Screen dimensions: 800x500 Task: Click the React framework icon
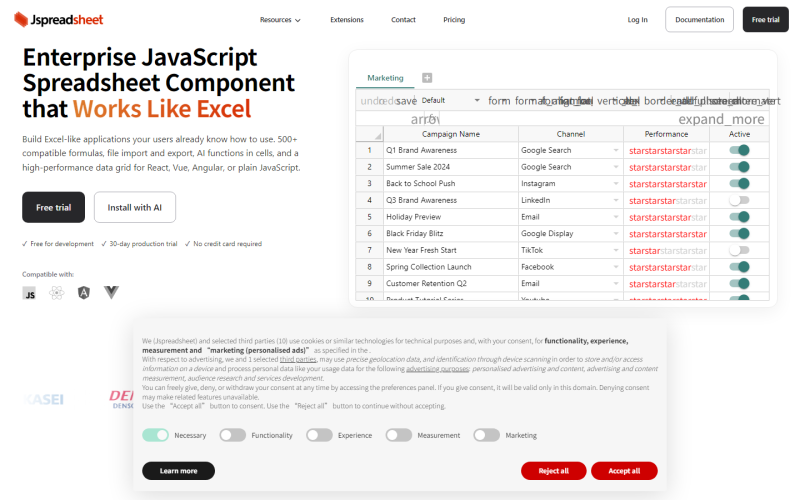coord(57,293)
